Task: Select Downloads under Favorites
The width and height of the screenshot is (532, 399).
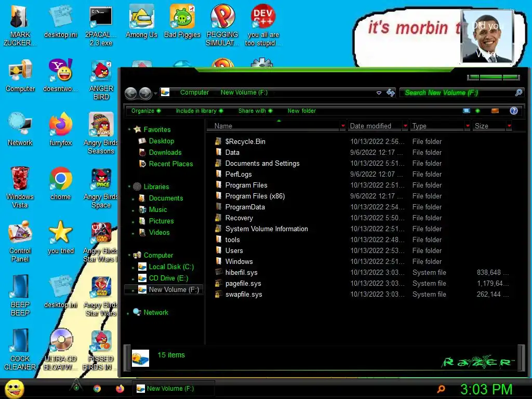Action: [165, 152]
